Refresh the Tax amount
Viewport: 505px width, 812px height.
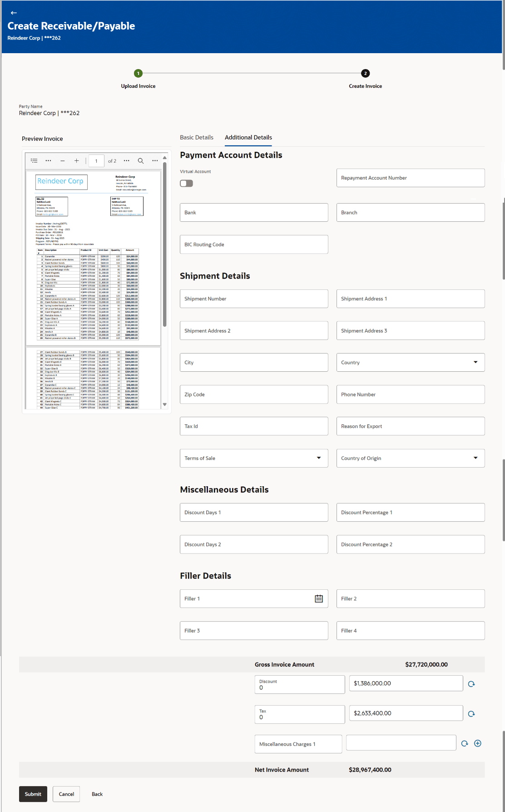[x=471, y=714]
